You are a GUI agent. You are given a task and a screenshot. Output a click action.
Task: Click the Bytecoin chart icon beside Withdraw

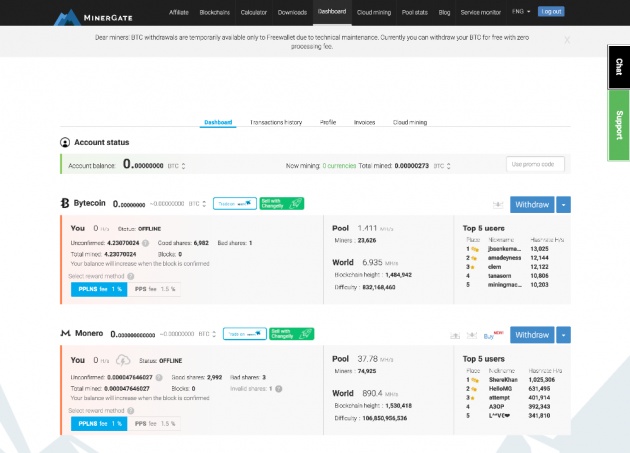pyautogui.click(x=498, y=205)
